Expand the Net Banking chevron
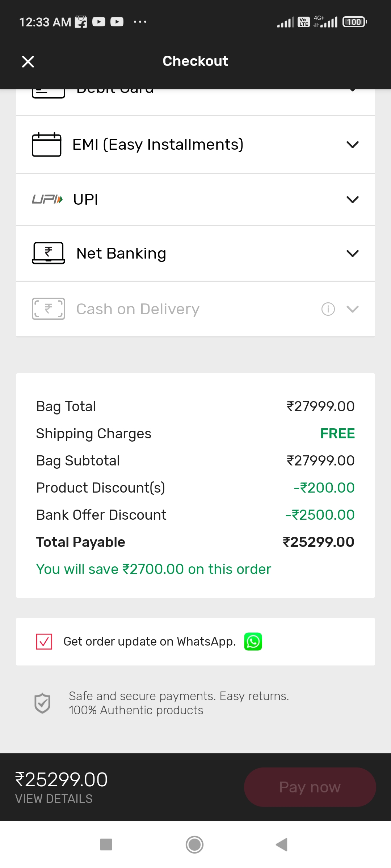The height and width of the screenshot is (868, 391). click(353, 253)
